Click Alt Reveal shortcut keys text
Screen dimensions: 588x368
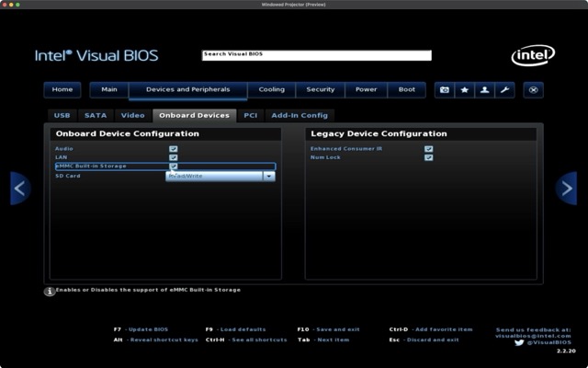[156, 339]
